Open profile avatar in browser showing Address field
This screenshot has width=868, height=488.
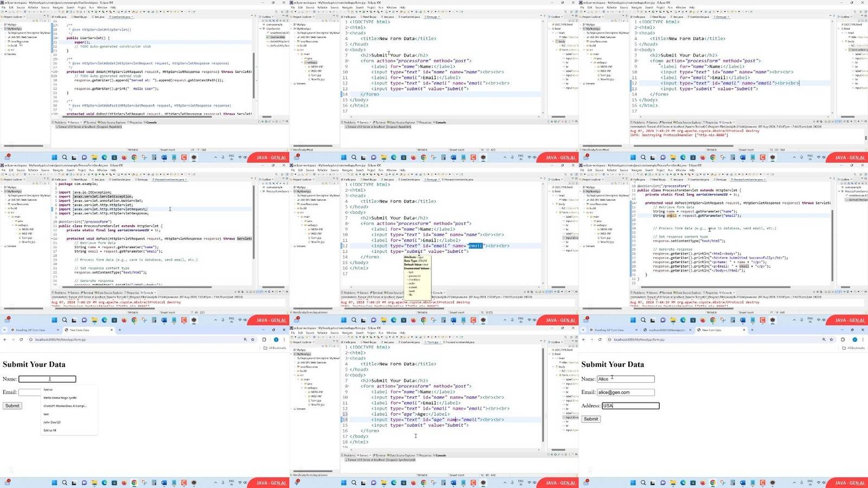(x=854, y=339)
